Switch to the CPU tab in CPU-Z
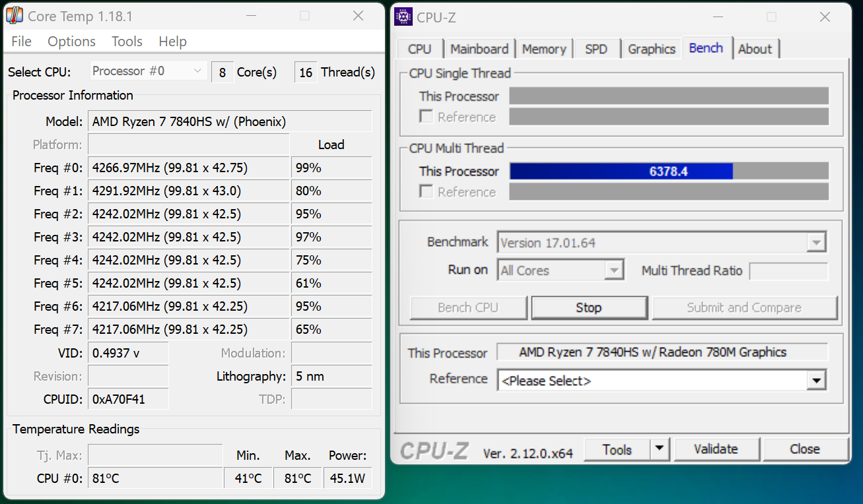Viewport: 863px width, 504px height. [419, 49]
